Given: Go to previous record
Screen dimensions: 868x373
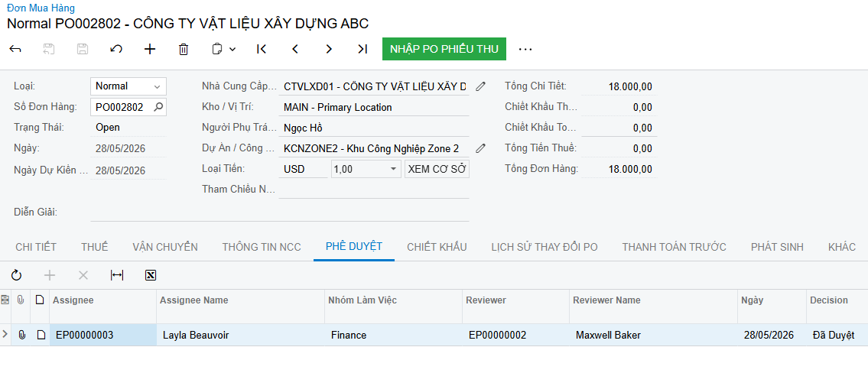Looking at the screenshot, I should [x=296, y=49].
